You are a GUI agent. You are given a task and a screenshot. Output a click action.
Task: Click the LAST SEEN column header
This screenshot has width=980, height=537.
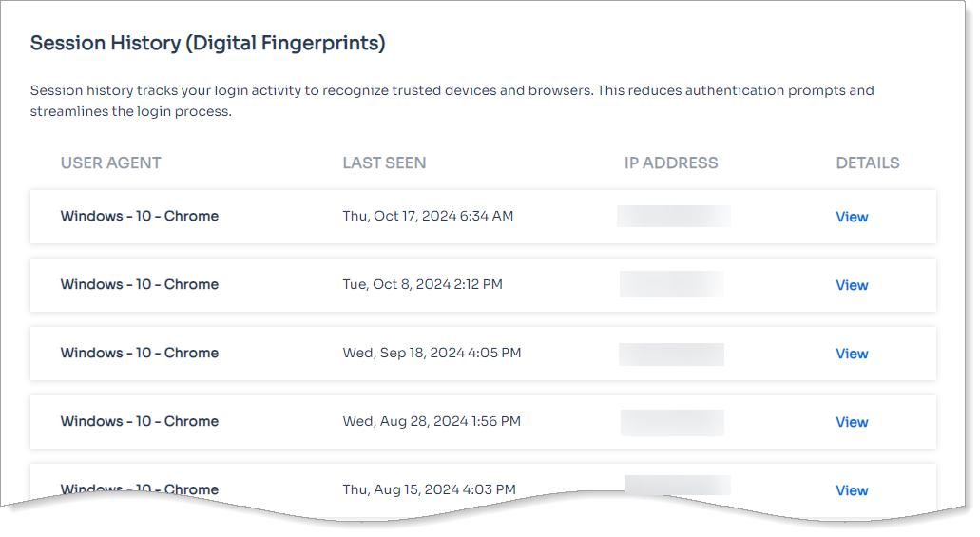click(x=384, y=163)
